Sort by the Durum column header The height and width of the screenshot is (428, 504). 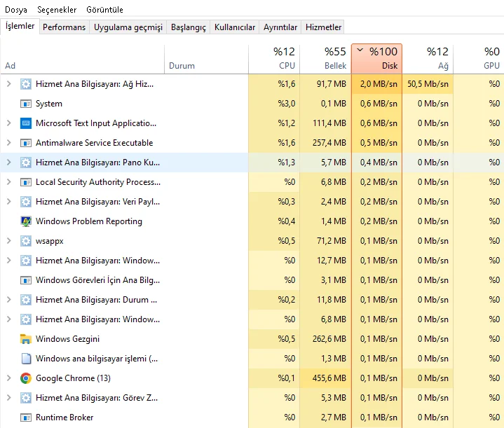point(206,60)
